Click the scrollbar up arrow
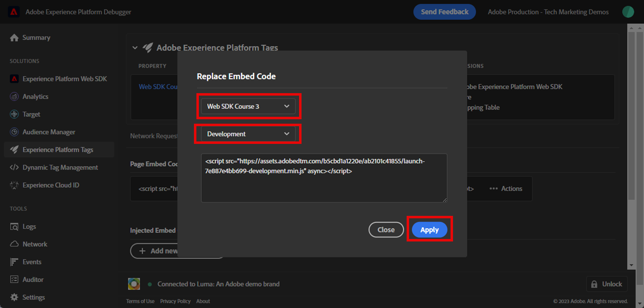Image resolution: width=644 pixels, height=308 pixels. pyautogui.click(x=631, y=27)
